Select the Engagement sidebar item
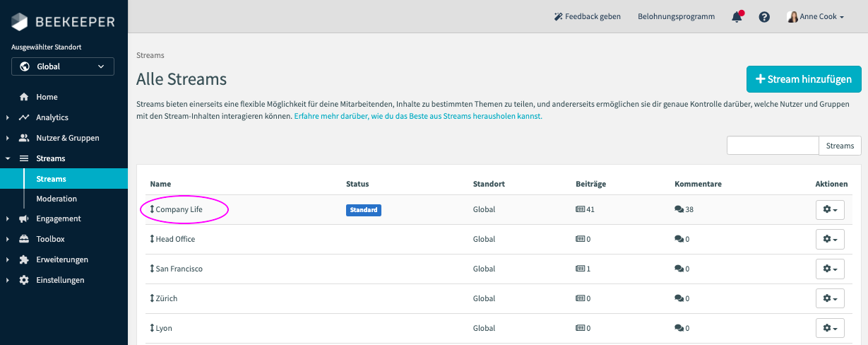This screenshot has width=868, height=345. click(x=58, y=218)
